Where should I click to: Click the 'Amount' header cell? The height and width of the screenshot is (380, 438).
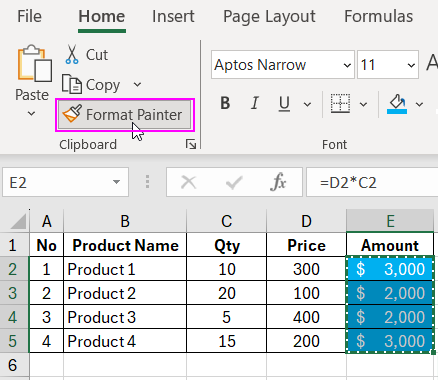coord(390,245)
